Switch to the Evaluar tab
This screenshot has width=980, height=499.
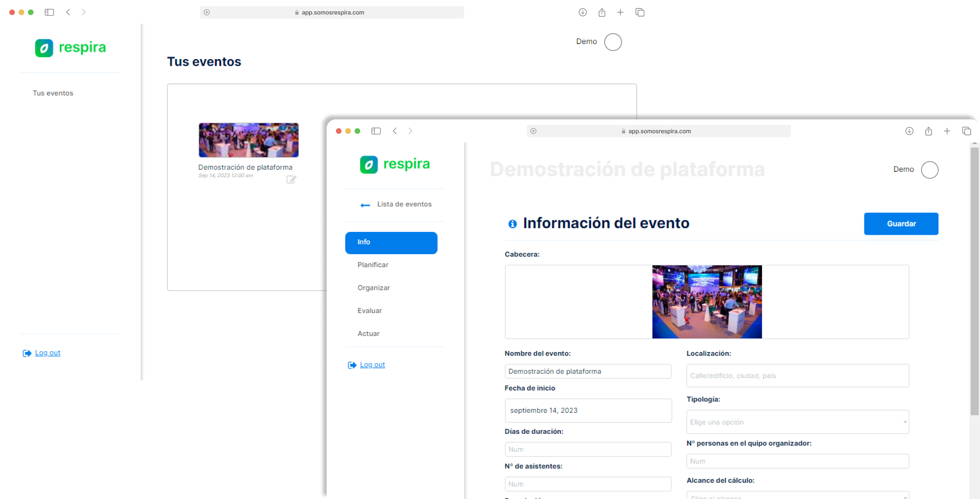(x=370, y=310)
